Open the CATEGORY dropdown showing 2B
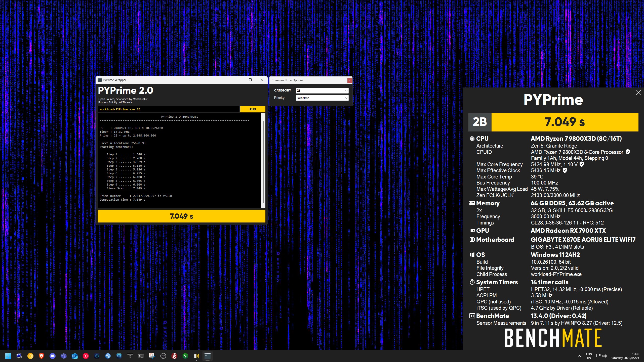This screenshot has width=644, height=362. tap(322, 90)
